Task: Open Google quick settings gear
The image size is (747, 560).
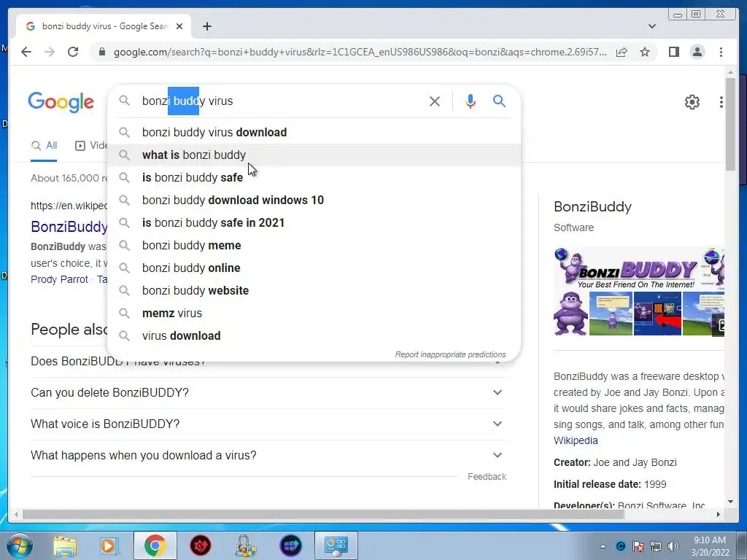Action: (692, 102)
